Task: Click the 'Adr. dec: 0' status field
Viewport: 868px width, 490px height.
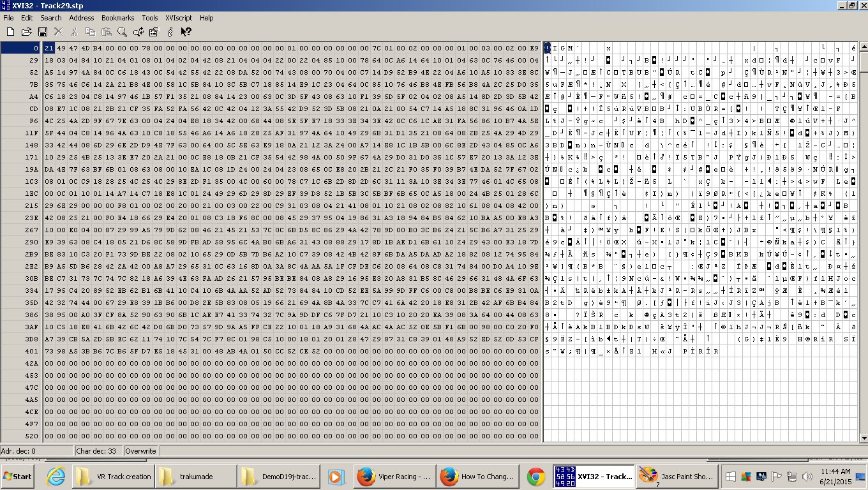Action: click(x=36, y=450)
